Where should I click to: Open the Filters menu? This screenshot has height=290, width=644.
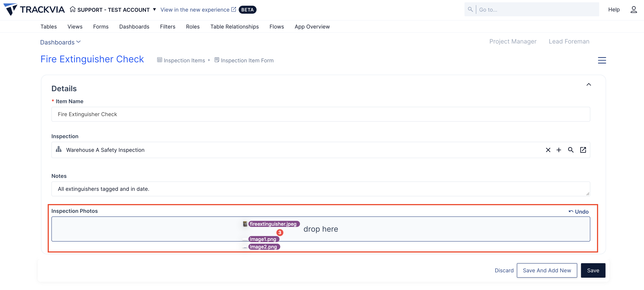tap(168, 27)
